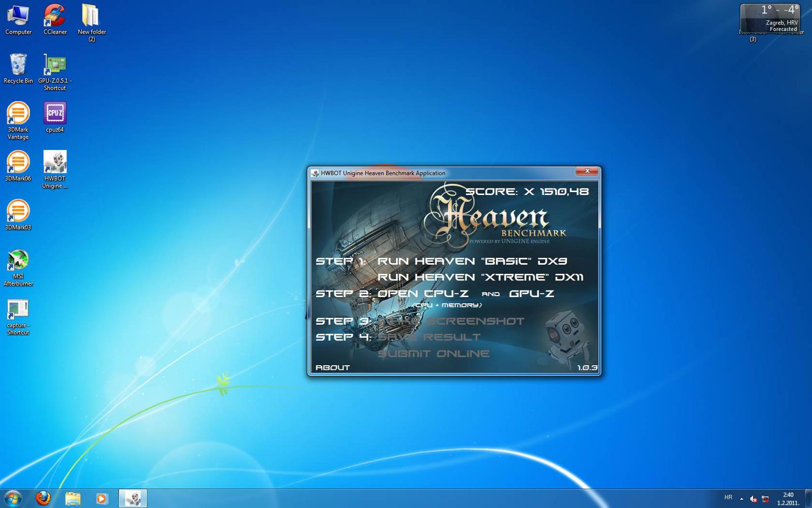
Task: Click the Save Result option
Action: (x=429, y=337)
